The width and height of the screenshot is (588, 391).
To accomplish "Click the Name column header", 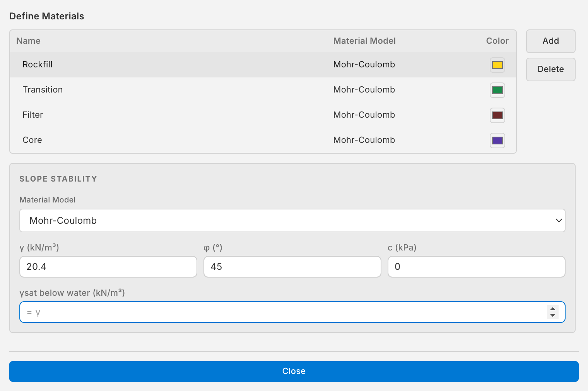I will (x=28, y=41).
